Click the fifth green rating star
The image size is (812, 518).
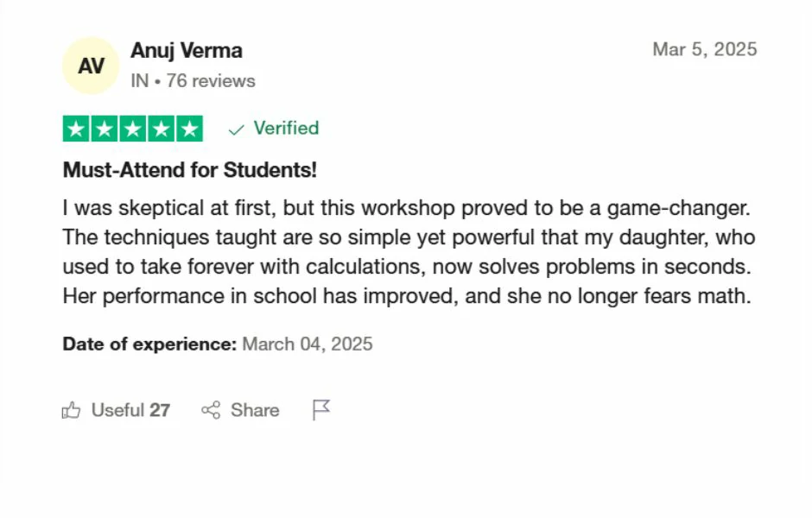coord(188,129)
